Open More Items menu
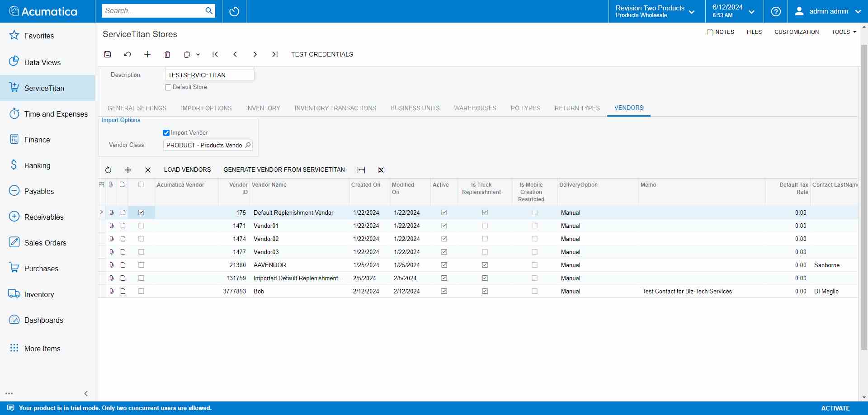868x415 pixels. point(47,349)
